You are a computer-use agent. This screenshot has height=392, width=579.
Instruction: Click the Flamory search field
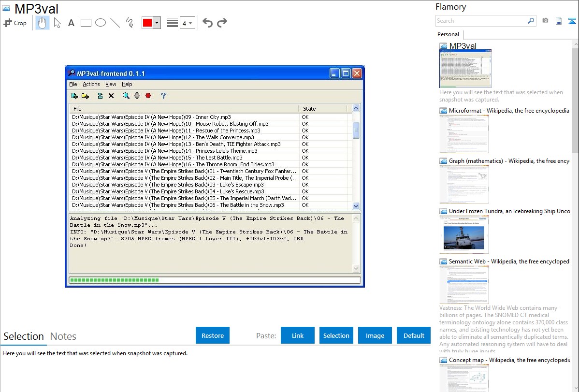pos(481,21)
